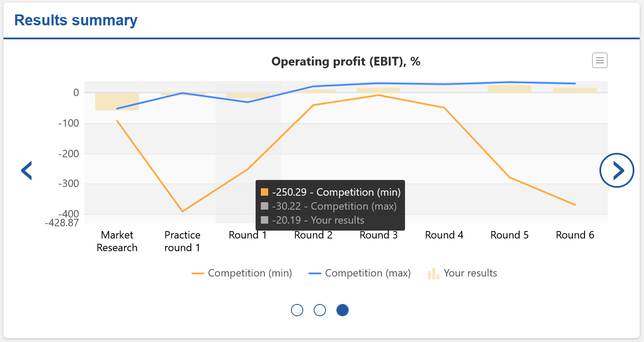The width and height of the screenshot is (644, 342).
Task: Click the Operating profit (EBIT) chart title
Action: click(346, 62)
